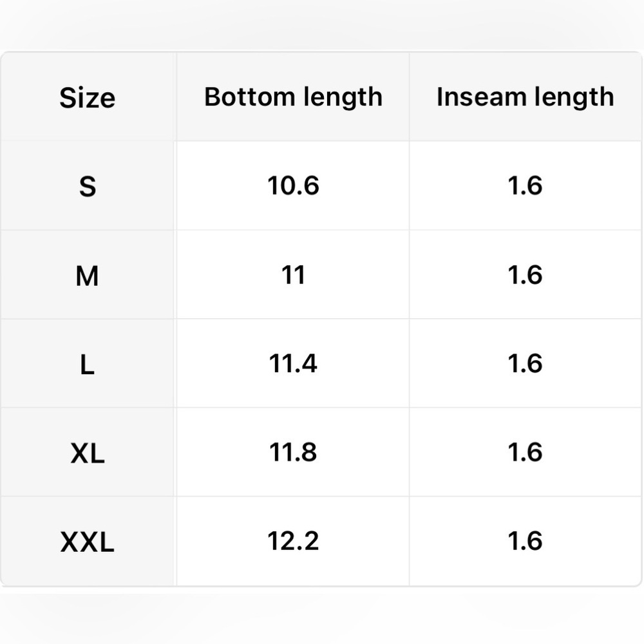Click the word "Inseam" in the header

click(481, 97)
